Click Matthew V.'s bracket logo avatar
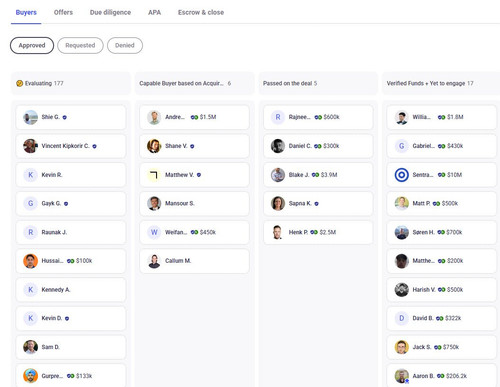The height and width of the screenshot is (387, 500). point(154,175)
